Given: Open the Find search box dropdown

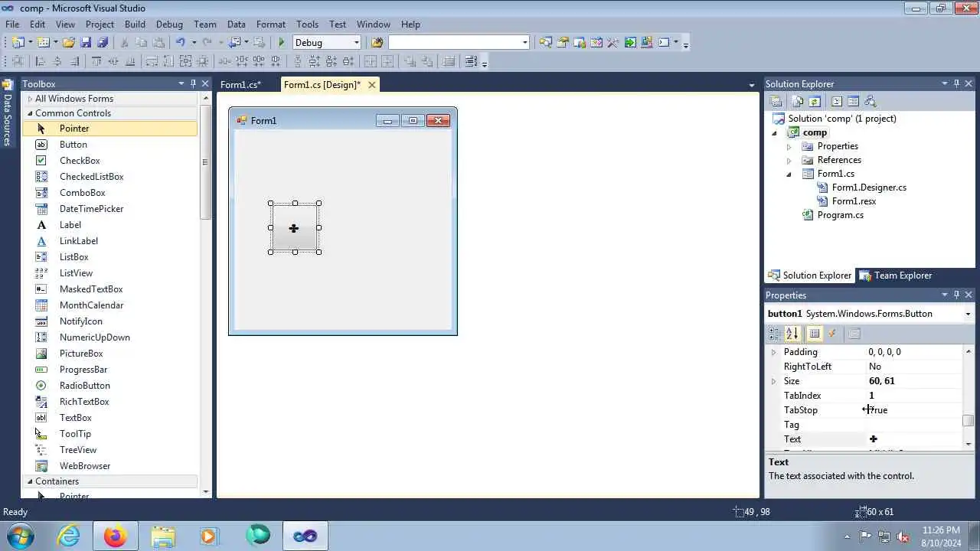Looking at the screenshot, I should tap(524, 42).
